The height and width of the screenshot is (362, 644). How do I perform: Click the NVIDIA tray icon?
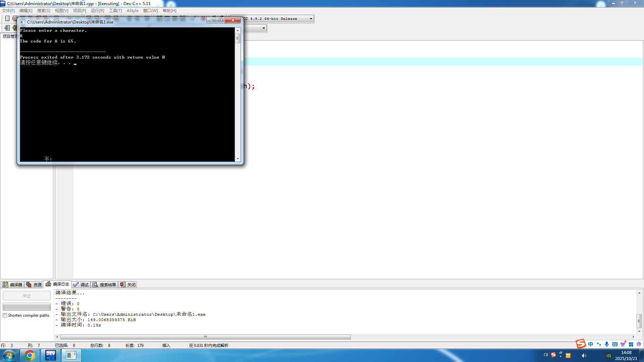pos(608,356)
